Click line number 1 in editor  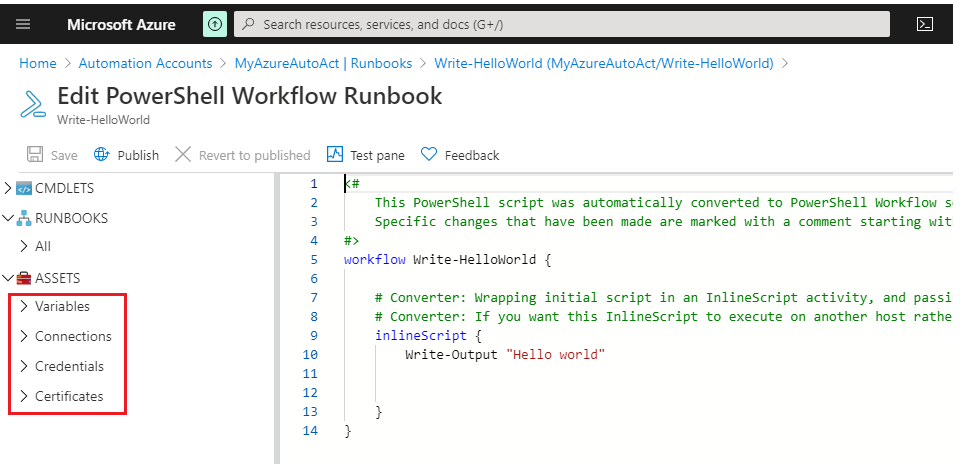[314, 184]
